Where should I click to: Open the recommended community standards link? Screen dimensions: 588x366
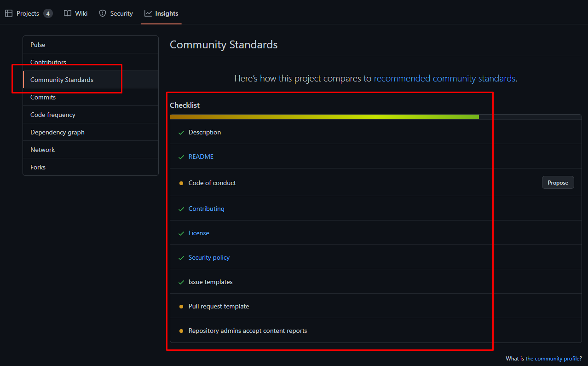(x=444, y=78)
